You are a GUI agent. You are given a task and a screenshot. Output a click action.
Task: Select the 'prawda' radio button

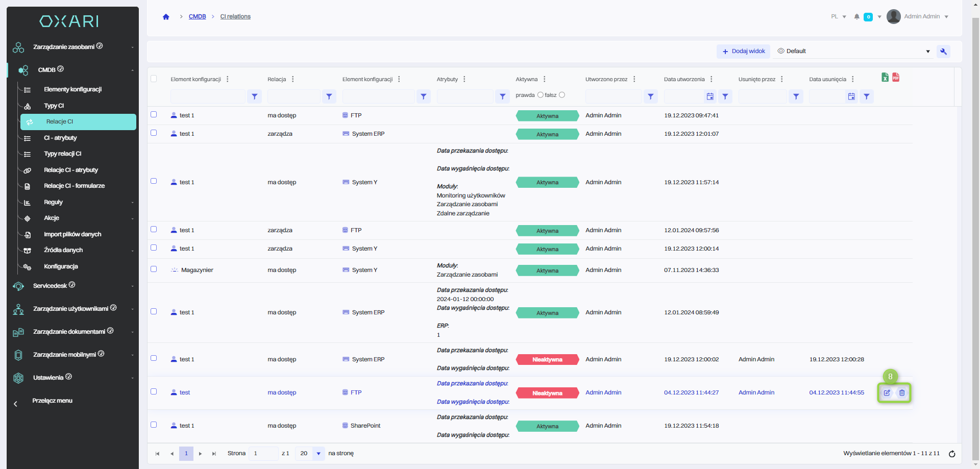[541, 95]
